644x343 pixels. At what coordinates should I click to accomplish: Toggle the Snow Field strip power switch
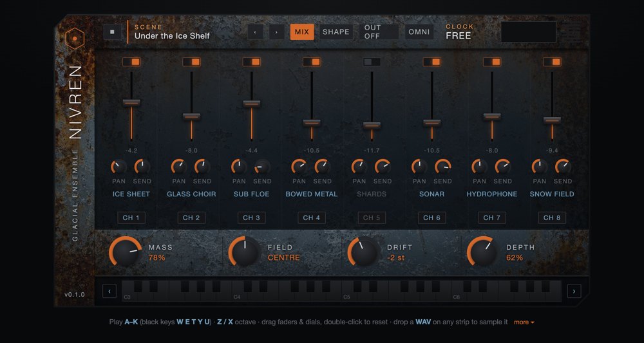[x=552, y=62]
